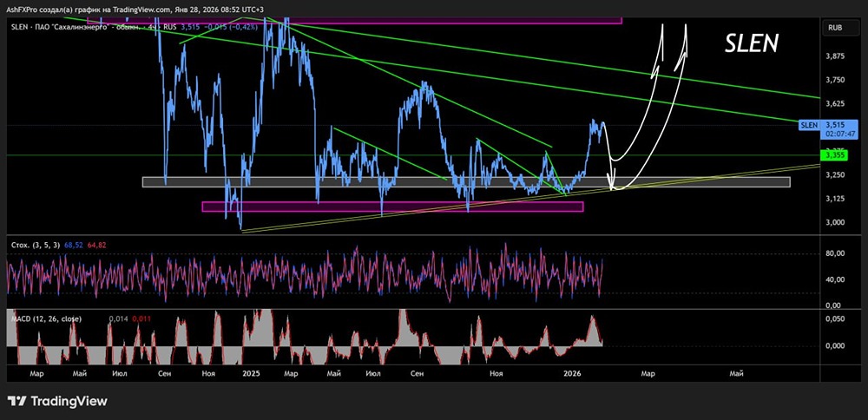The width and height of the screenshot is (868, 420).
Task: Click the green 3,355 price label
Action: pyautogui.click(x=834, y=156)
